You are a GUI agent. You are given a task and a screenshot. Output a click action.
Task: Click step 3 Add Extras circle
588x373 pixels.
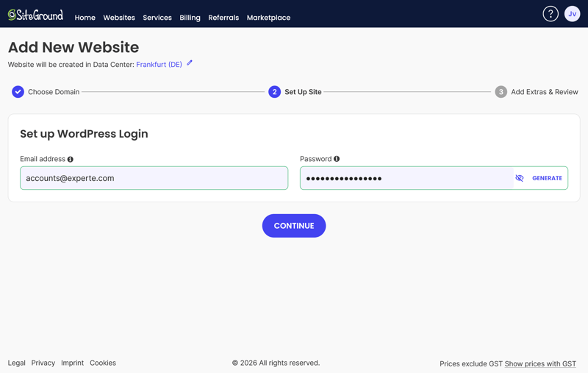(501, 92)
